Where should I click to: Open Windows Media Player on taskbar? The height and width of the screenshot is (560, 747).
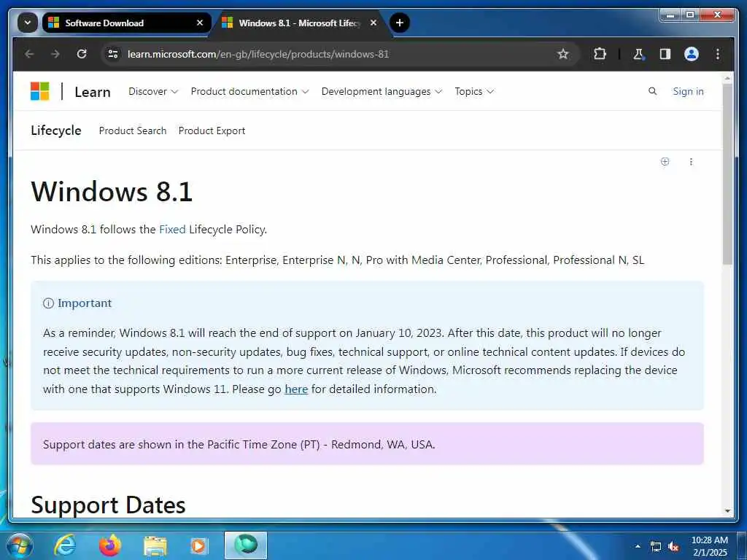coord(198,545)
